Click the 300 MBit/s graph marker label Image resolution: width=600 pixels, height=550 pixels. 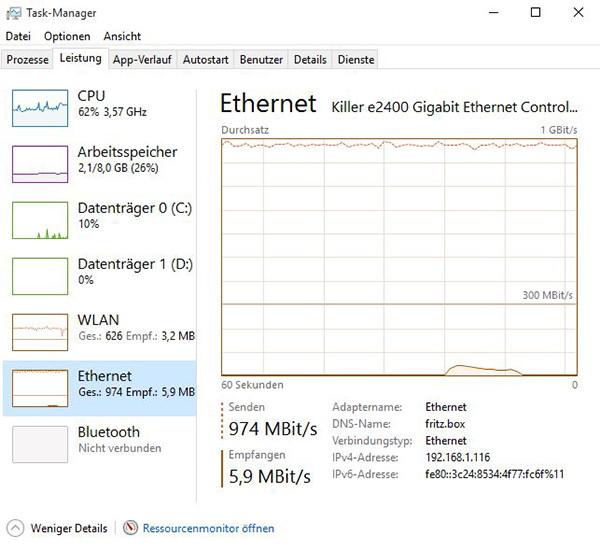(548, 295)
